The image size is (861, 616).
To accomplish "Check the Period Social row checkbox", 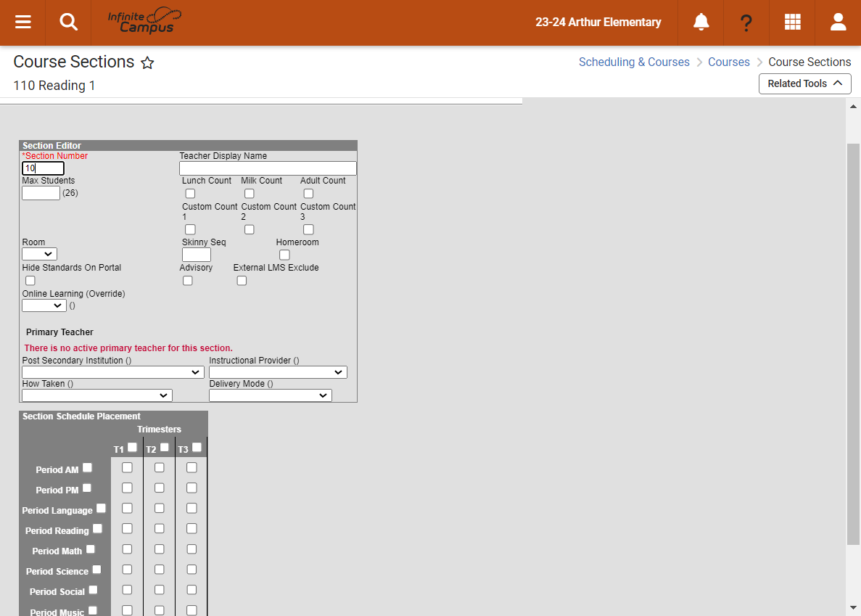I will click(94, 590).
